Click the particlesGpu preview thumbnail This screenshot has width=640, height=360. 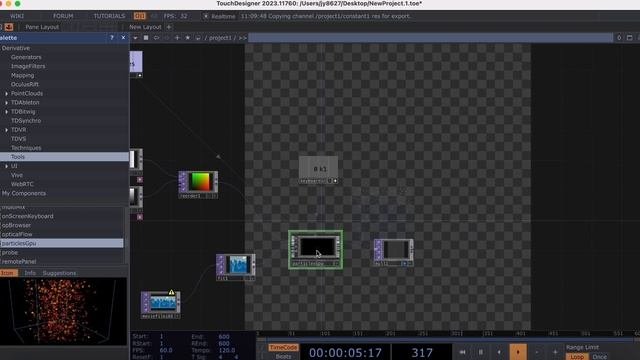[x=63, y=311]
